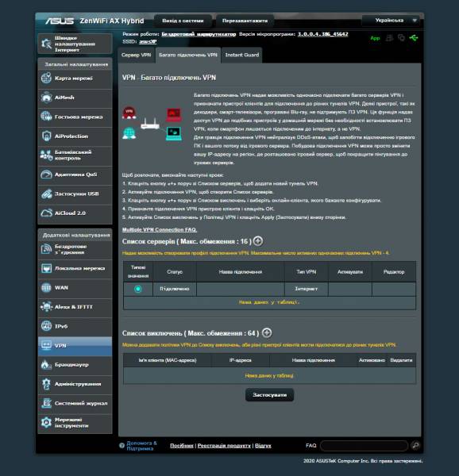Click the Вихід з системи button
This screenshot has height=476, width=459.
pos(183,21)
